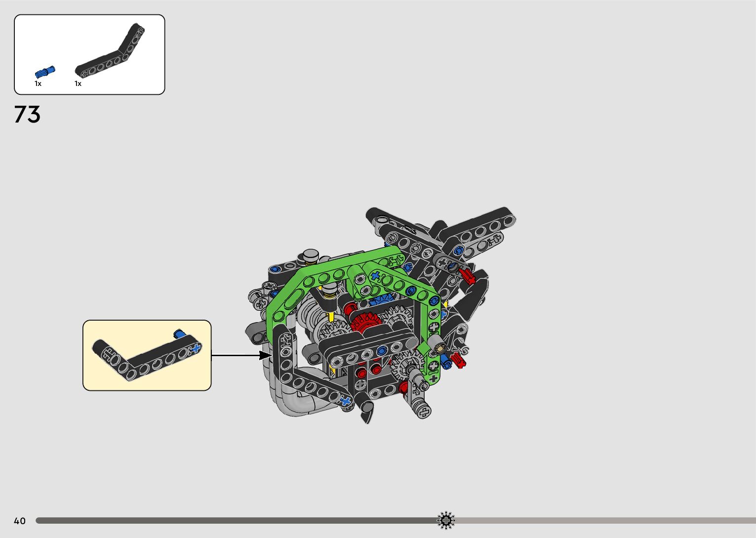Click the blue pin in the parts box

[44, 72]
